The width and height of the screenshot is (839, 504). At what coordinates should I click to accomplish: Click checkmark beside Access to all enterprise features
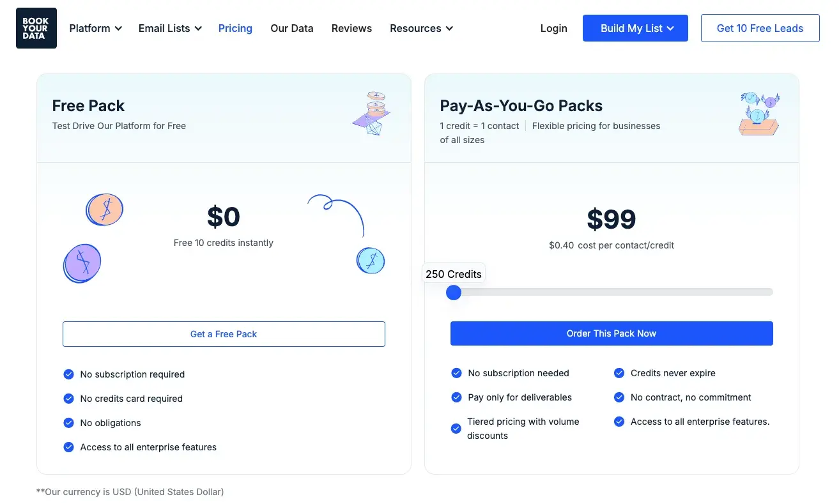[x=68, y=447]
